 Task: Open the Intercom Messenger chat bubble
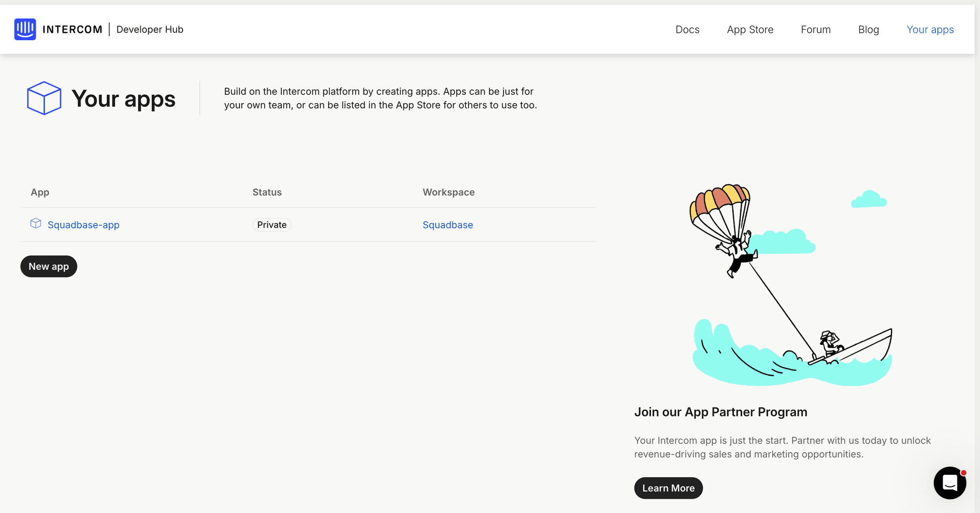(x=950, y=483)
